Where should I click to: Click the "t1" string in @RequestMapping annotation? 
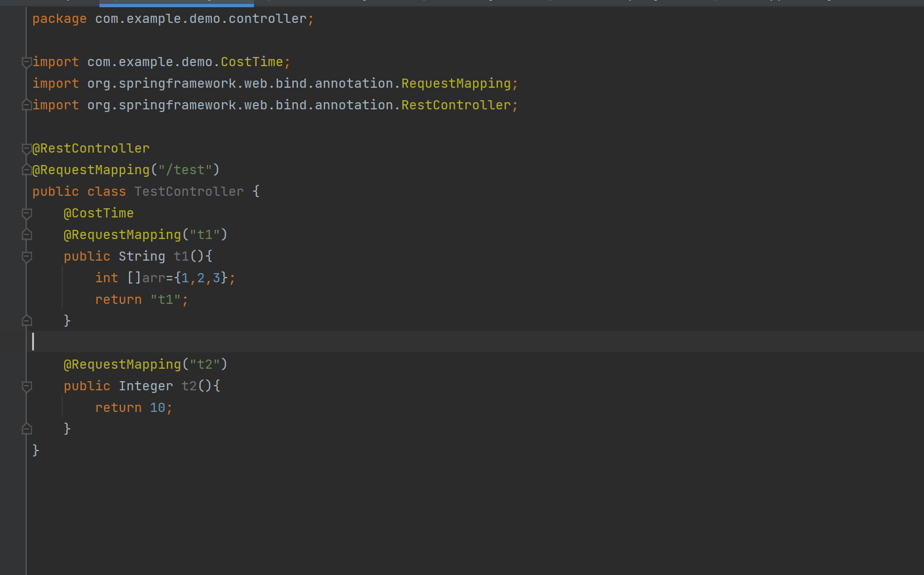click(205, 234)
